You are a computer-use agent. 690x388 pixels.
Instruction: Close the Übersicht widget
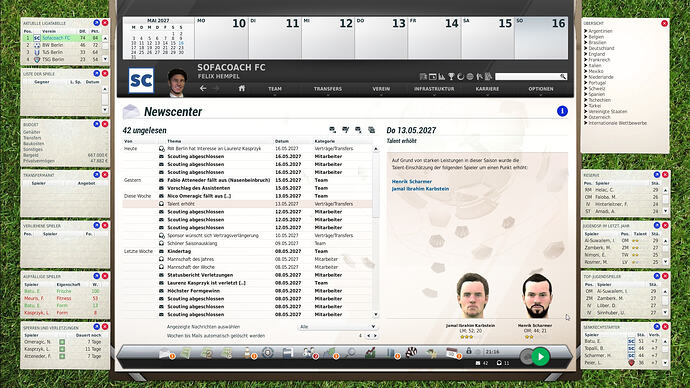pyautogui.click(x=664, y=23)
